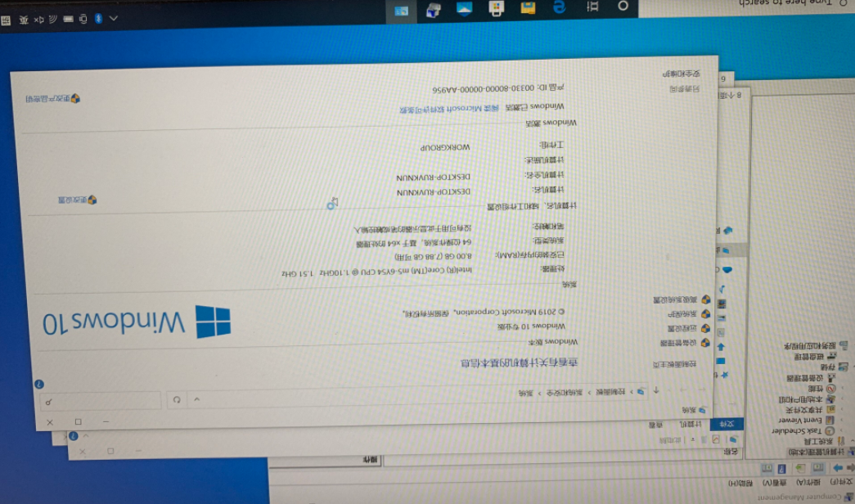Click the 更改产品密钥 link

[x=53, y=99]
